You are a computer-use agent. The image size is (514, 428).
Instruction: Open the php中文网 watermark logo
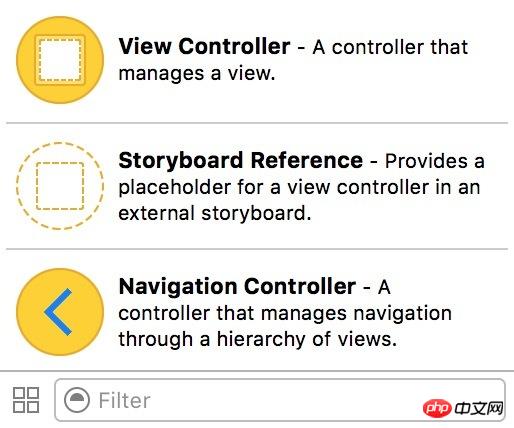coord(463,408)
